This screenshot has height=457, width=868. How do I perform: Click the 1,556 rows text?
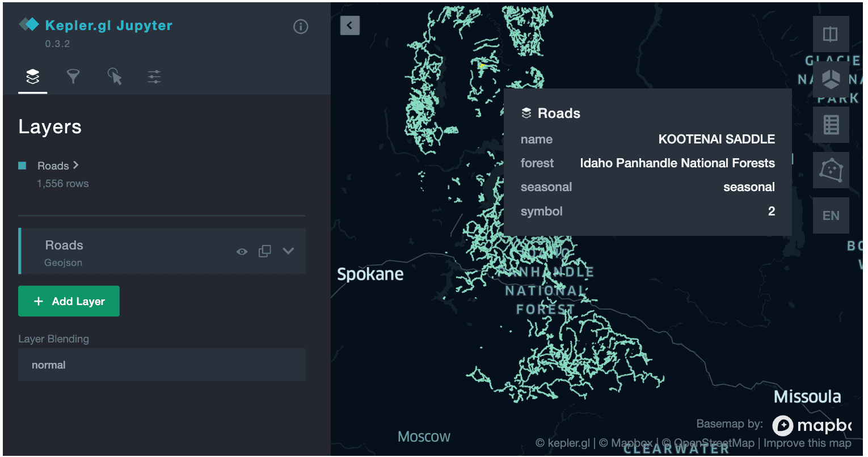63,184
